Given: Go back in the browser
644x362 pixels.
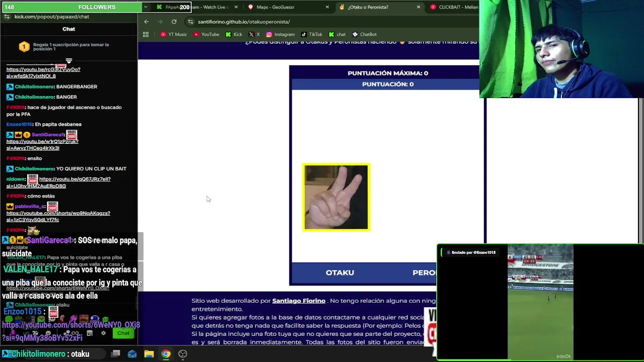Looking at the screenshot, I should point(146,22).
